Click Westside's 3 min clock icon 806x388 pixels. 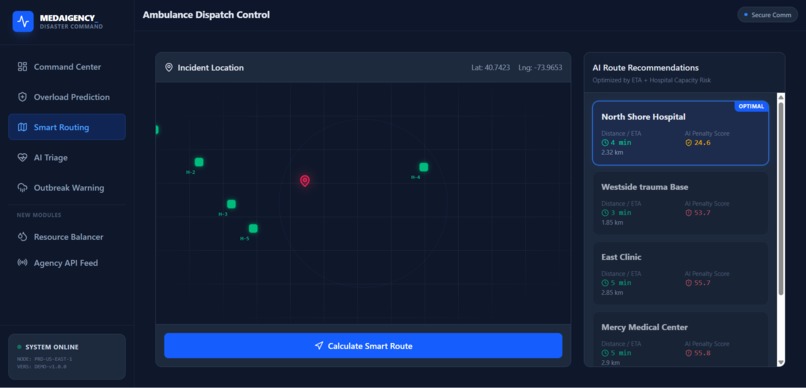point(605,213)
